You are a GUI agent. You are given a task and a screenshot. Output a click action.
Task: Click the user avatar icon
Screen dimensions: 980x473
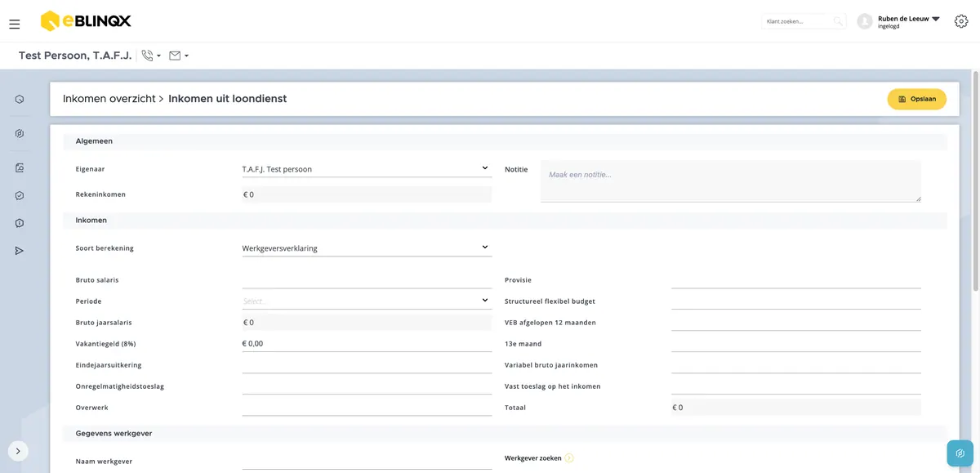point(865,21)
